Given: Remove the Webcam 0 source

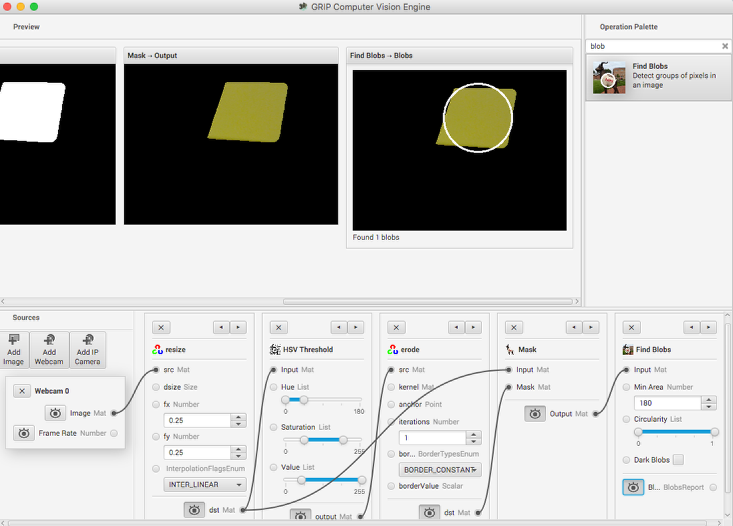Looking at the screenshot, I should point(22,391).
